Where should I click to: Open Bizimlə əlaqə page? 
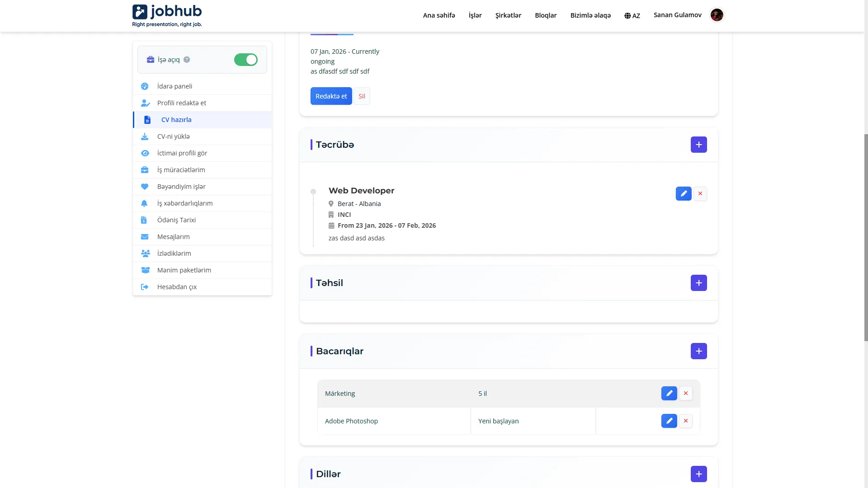(590, 15)
